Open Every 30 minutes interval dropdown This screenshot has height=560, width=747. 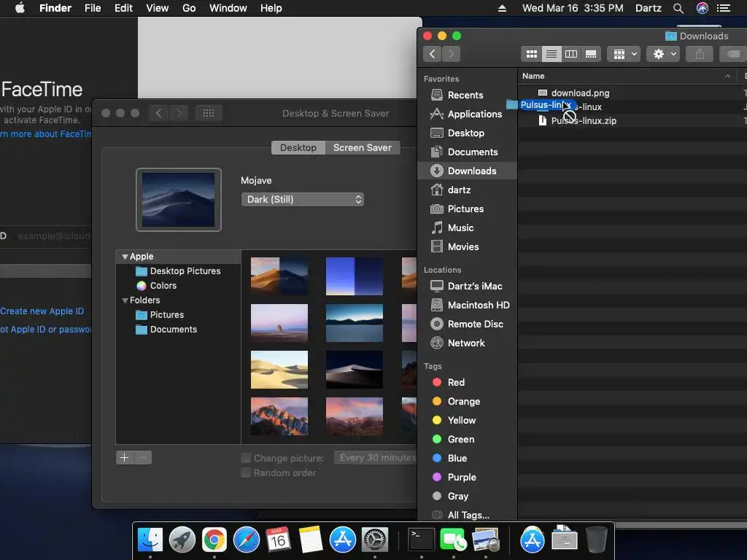pos(376,458)
